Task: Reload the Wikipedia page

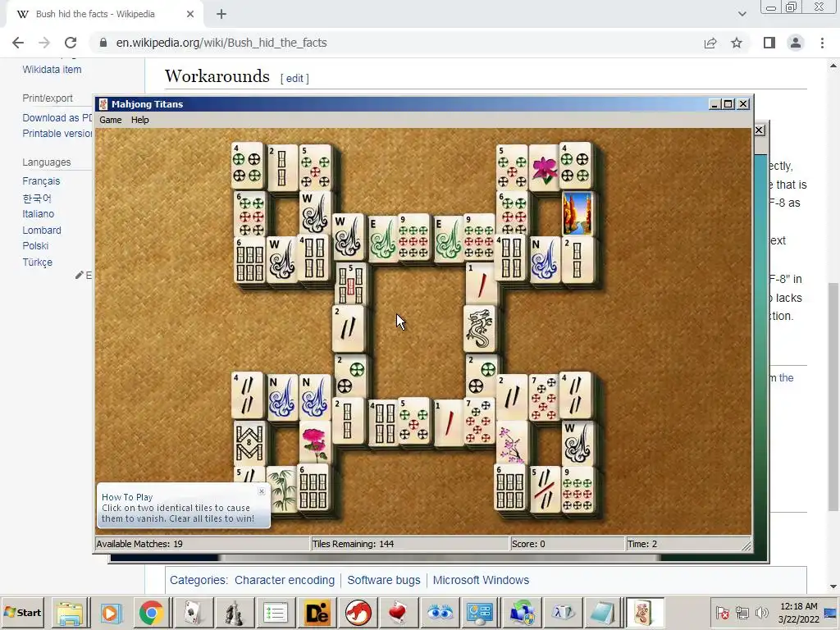Action: tap(71, 43)
